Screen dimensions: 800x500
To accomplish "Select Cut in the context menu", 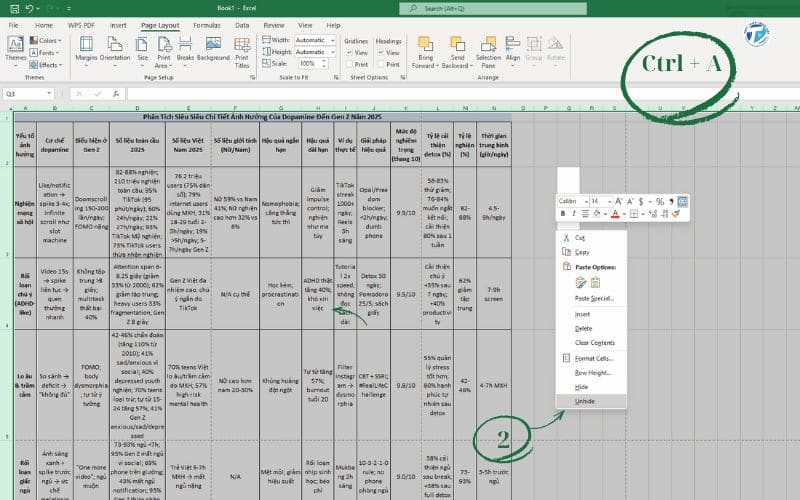I will coord(591,238).
